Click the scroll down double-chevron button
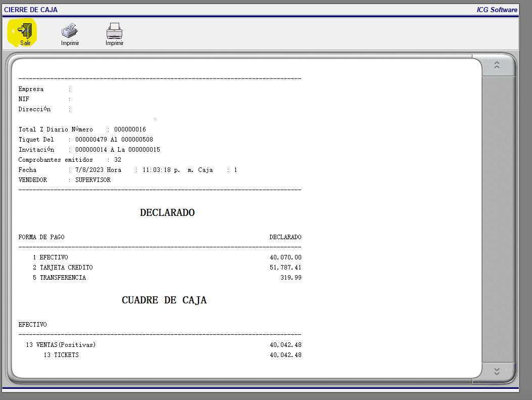The height and width of the screenshot is (400, 532). point(497,371)
